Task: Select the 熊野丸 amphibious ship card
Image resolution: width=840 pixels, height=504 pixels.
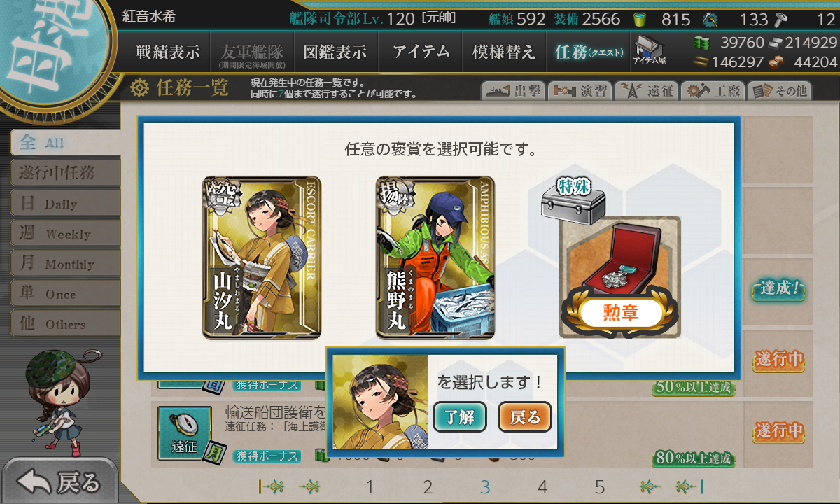Action: 435,258
